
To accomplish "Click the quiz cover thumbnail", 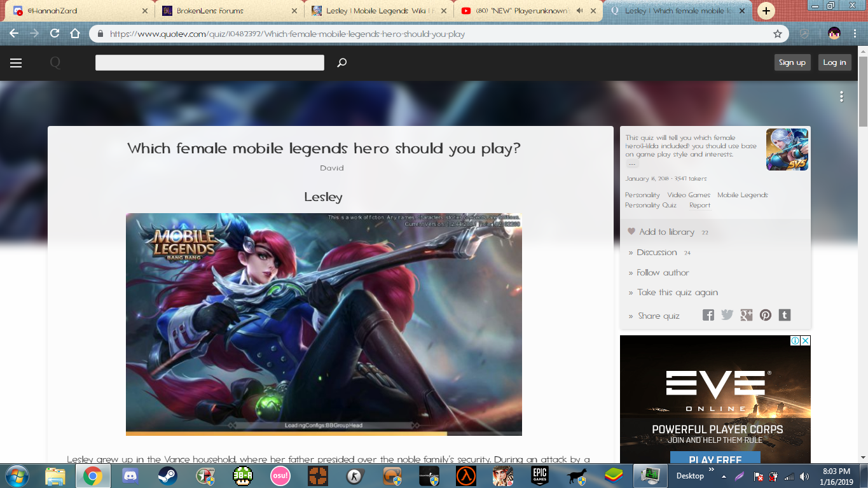I will tap(787, 150).
